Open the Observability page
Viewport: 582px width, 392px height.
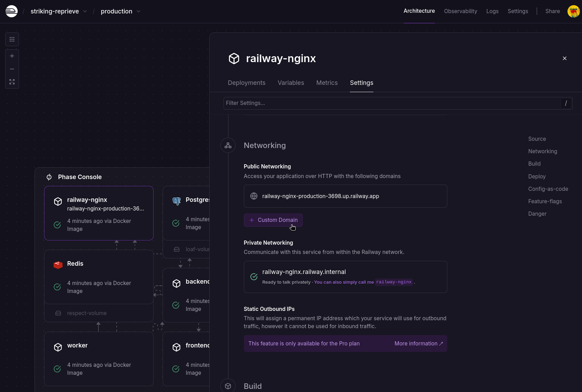click(x=460, y=11)
